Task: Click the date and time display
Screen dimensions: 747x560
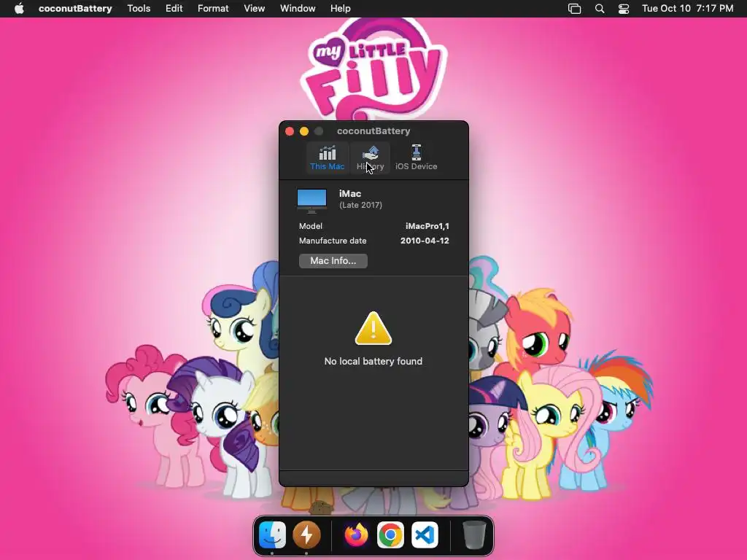Action: tap(687, 9)
